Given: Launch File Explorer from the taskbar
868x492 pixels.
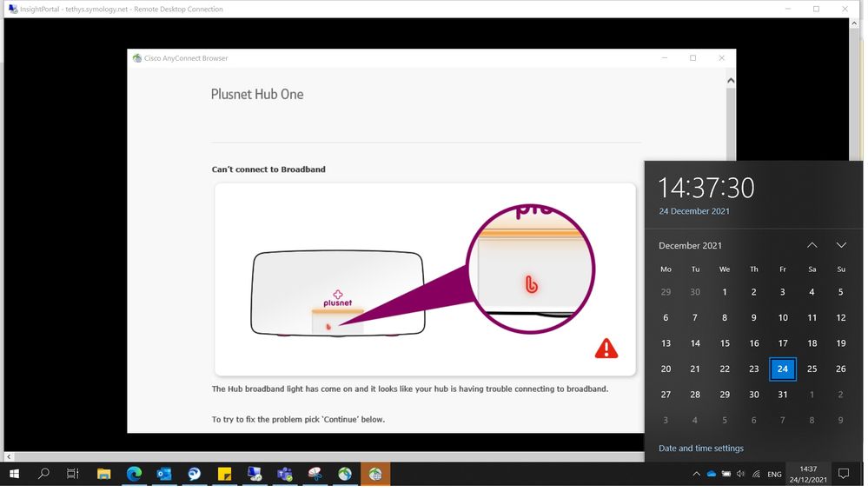Looking at the screenshot, I should (103, 474).
